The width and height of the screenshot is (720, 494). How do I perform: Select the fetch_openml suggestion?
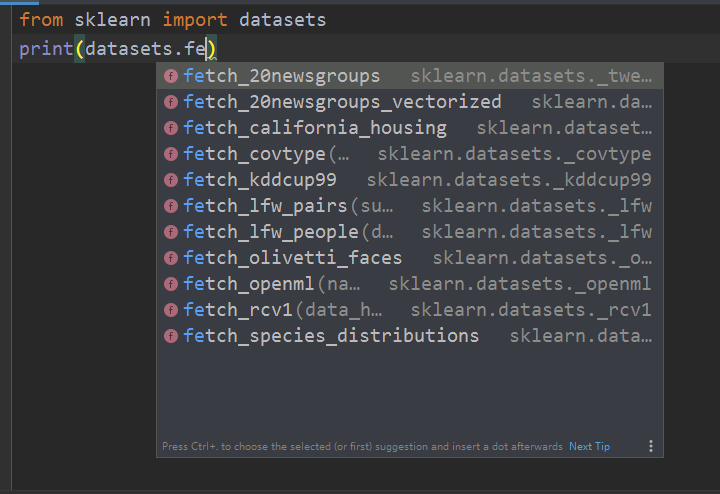click(x=410, y=284)
